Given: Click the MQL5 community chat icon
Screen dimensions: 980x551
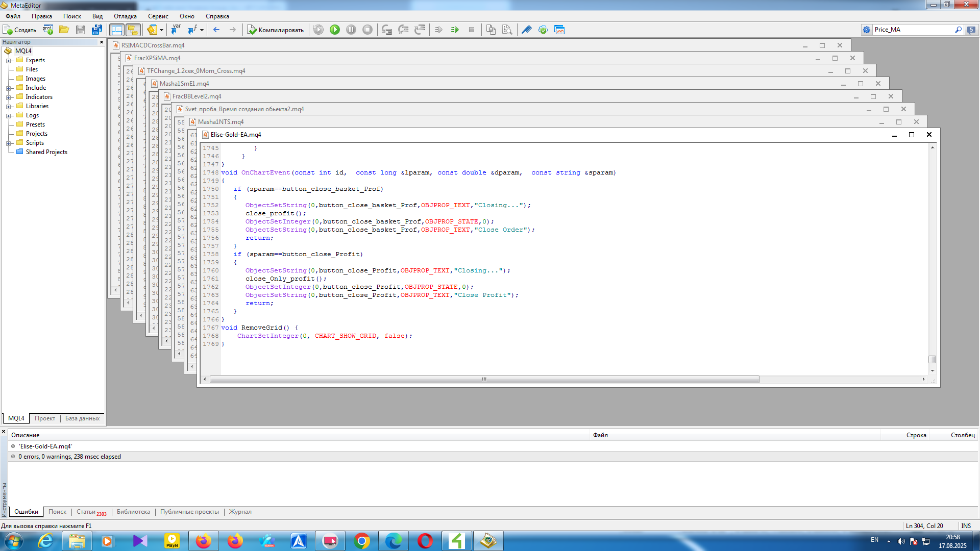Looking at the screenshot, I should pyautogui.click(x=971, y=30).
